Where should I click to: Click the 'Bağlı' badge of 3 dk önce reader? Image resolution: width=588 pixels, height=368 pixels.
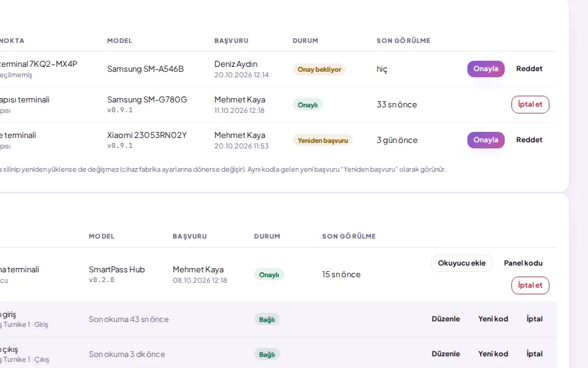[x=266, y=355]
